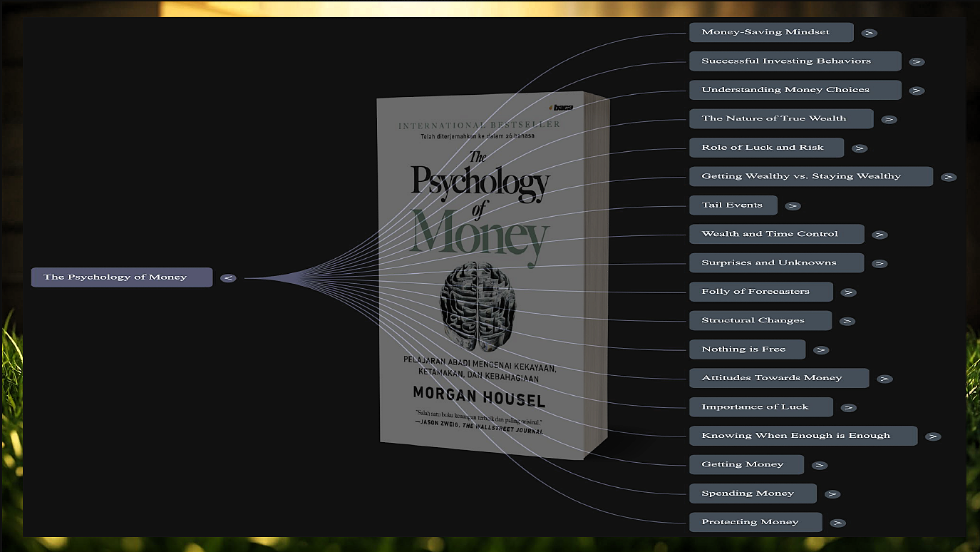
Task: Select Knowing When Enough is Enough topic
Action: [x=803, y=436]
